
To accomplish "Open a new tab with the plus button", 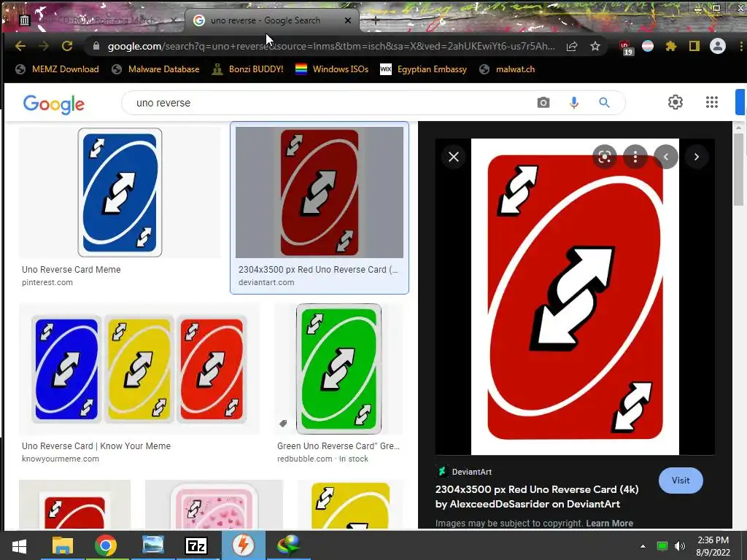I will (376, 20).
